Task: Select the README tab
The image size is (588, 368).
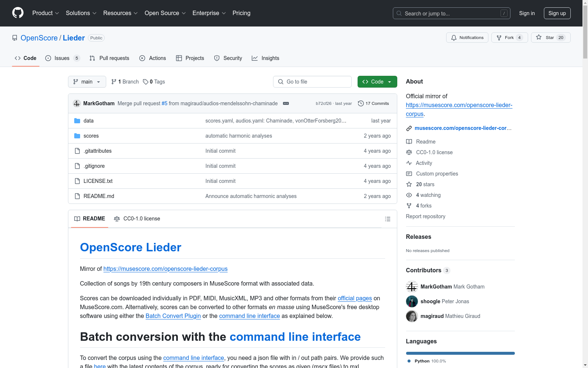Action: coord(90,219)
